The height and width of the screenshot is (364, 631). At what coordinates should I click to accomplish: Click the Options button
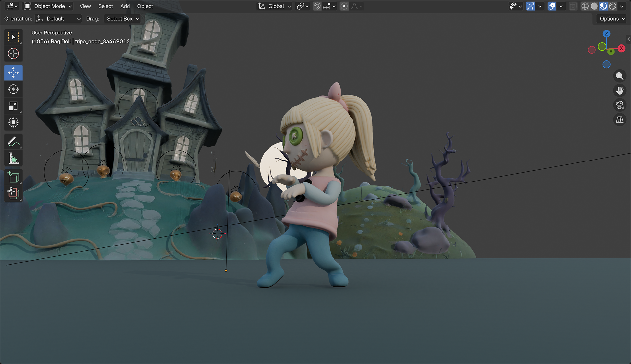pyautogui.click(x=612, y=19)
